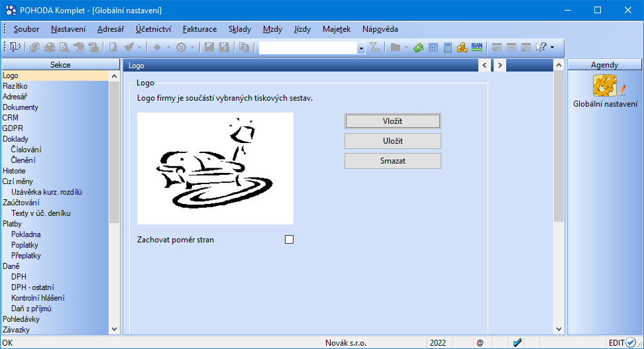This screenshot has height=349, width=644.
Task: Click the first grayed message bubble icon
Action: tap(496, 47)
